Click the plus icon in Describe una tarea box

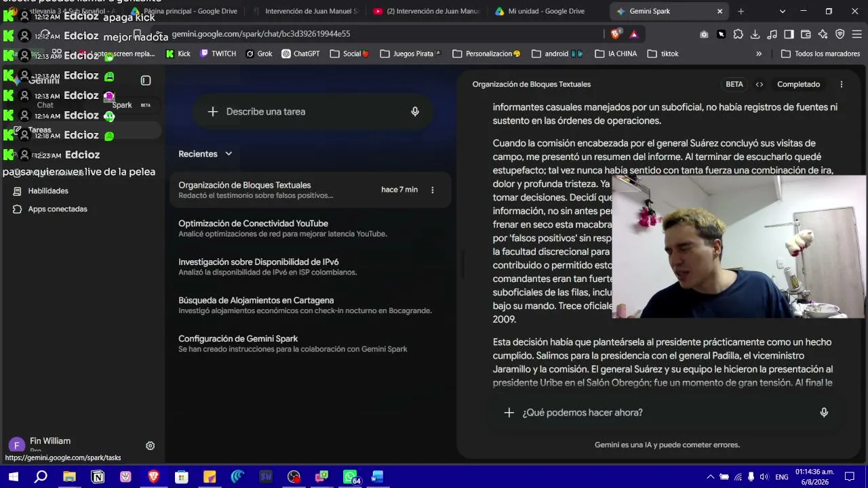pyautogui.click(x=213, y=112)
